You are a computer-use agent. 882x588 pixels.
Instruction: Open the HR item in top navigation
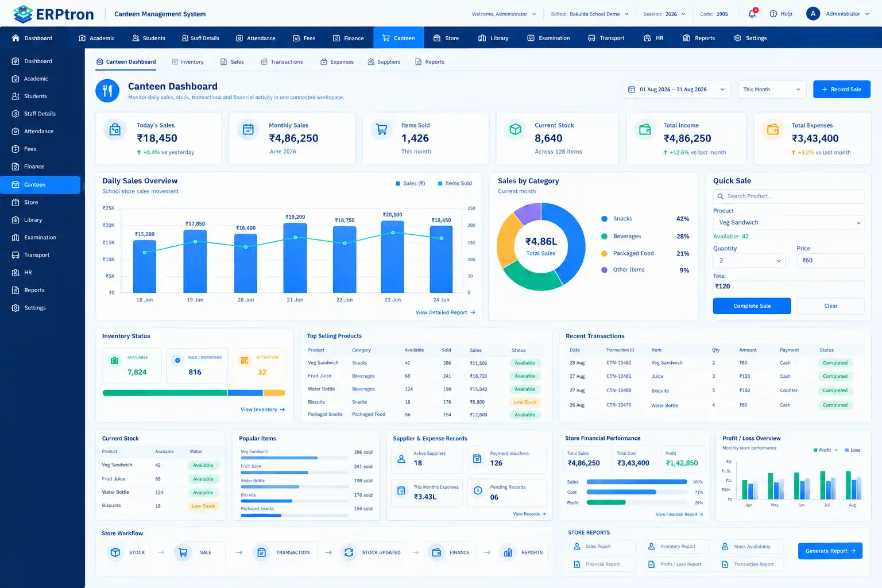[653, 38]
